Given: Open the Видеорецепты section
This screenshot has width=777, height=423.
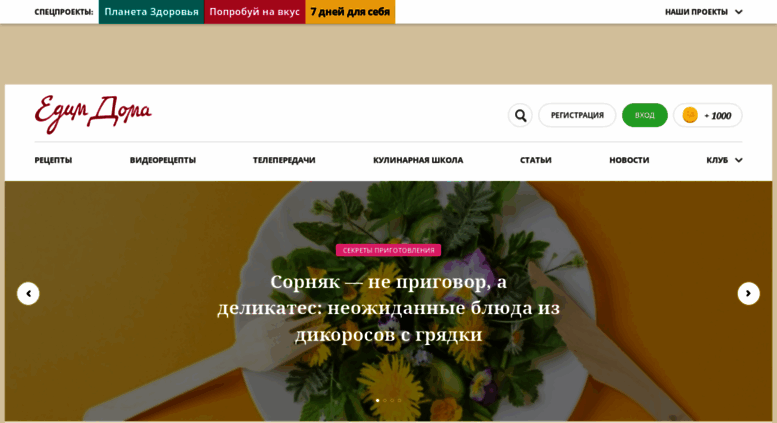Looking at the screenshot, I should 163,160.
